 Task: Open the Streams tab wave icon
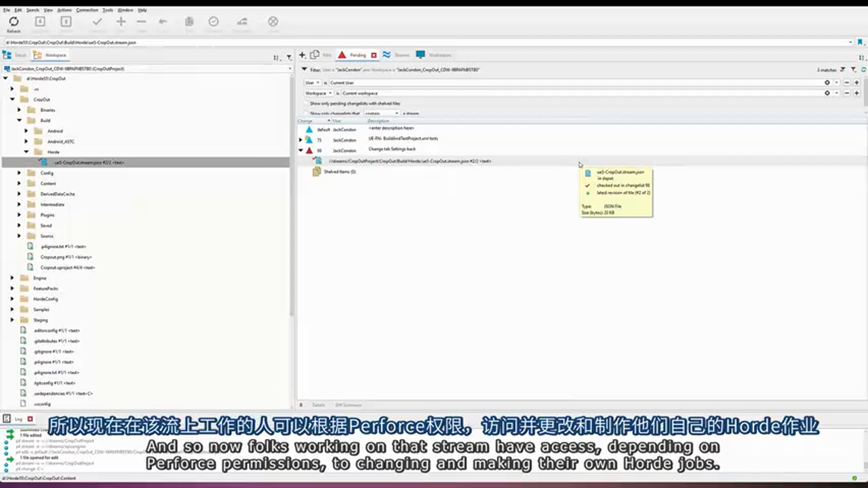pyautogui.click(x=387, y=55)
